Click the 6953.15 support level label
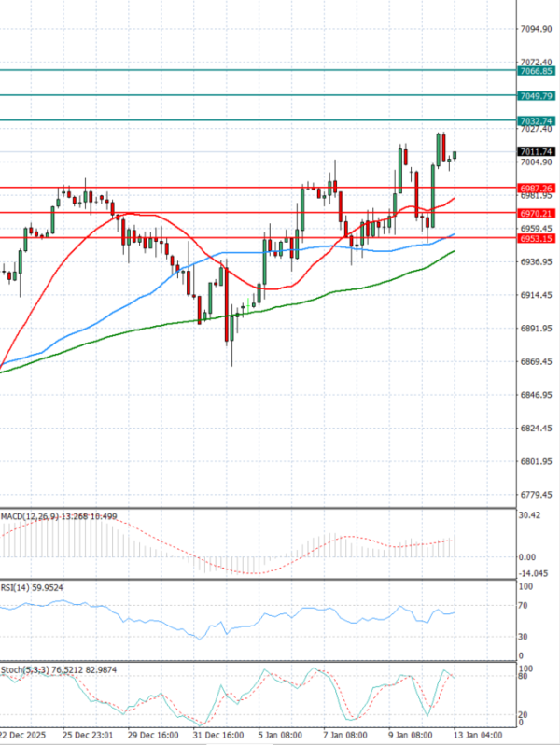 (x=536, y=238)
